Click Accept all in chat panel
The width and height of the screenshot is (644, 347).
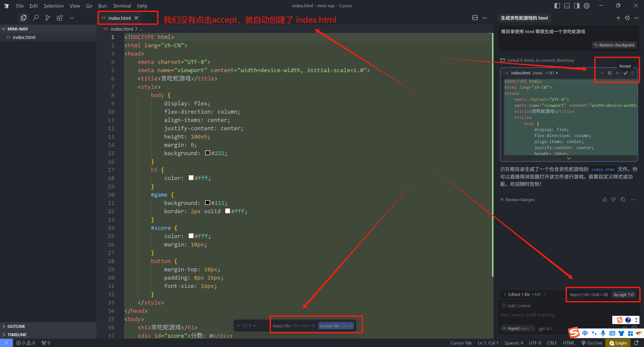pos(624,295)
